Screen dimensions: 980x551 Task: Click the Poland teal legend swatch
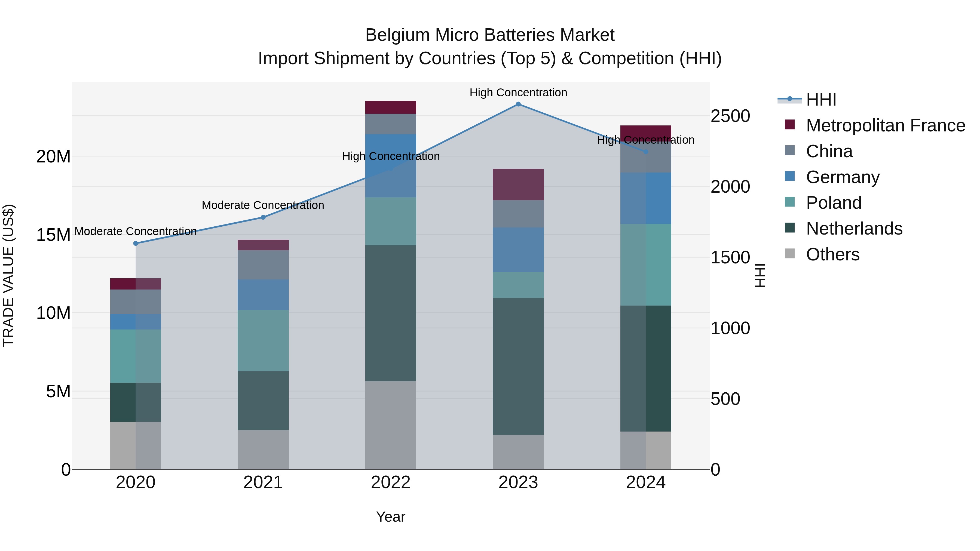(x=790, y=202)
